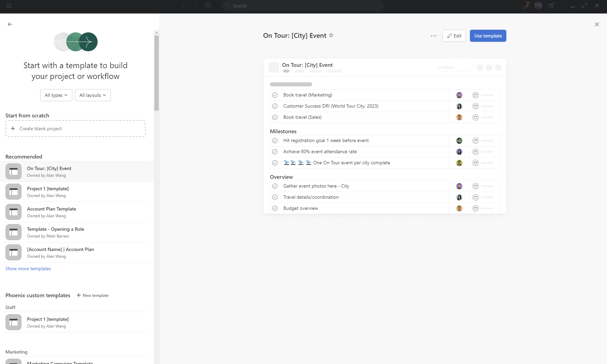
Task: Click the template list vertical scrollbar
Action: 156,73
